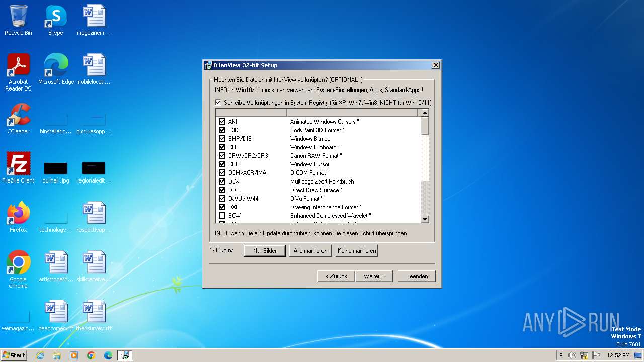The height and width of the screenshot is (362, 644).
Task: Open the deadcomes.rtf document
Action: coord(56,315)
